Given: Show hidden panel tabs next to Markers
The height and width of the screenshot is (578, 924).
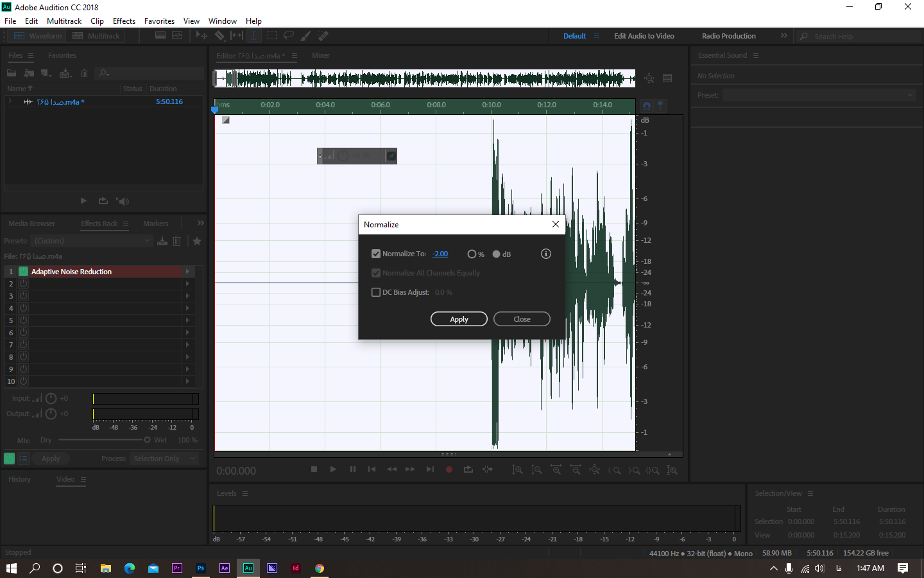Looking at the screenshot, I should pos(201,223).
